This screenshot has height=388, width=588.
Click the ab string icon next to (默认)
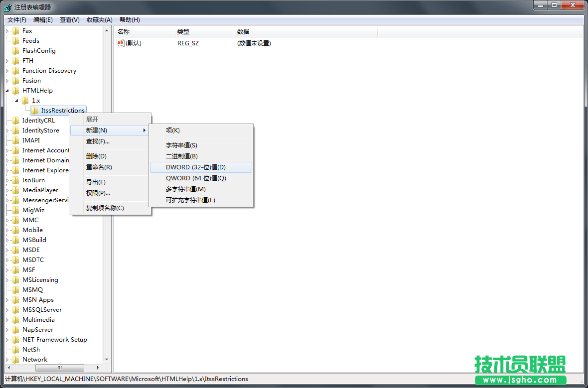(120, 43)
